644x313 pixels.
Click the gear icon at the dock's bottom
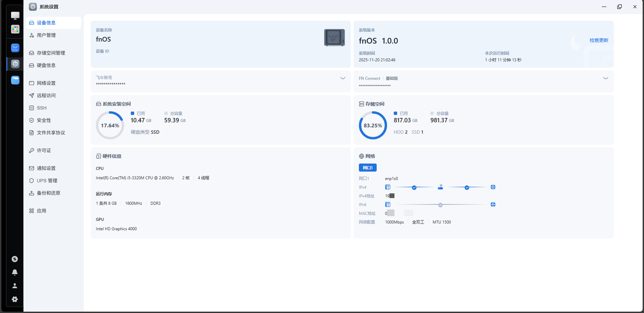[15, 299]
